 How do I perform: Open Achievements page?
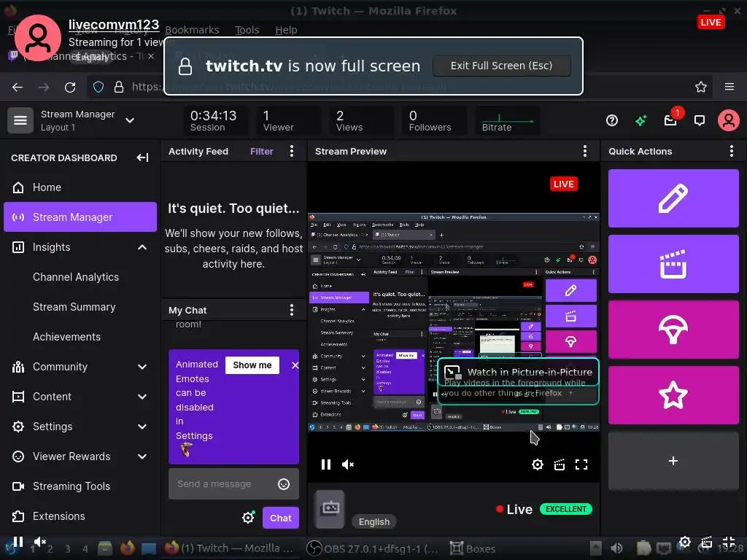tap(66, 337)
